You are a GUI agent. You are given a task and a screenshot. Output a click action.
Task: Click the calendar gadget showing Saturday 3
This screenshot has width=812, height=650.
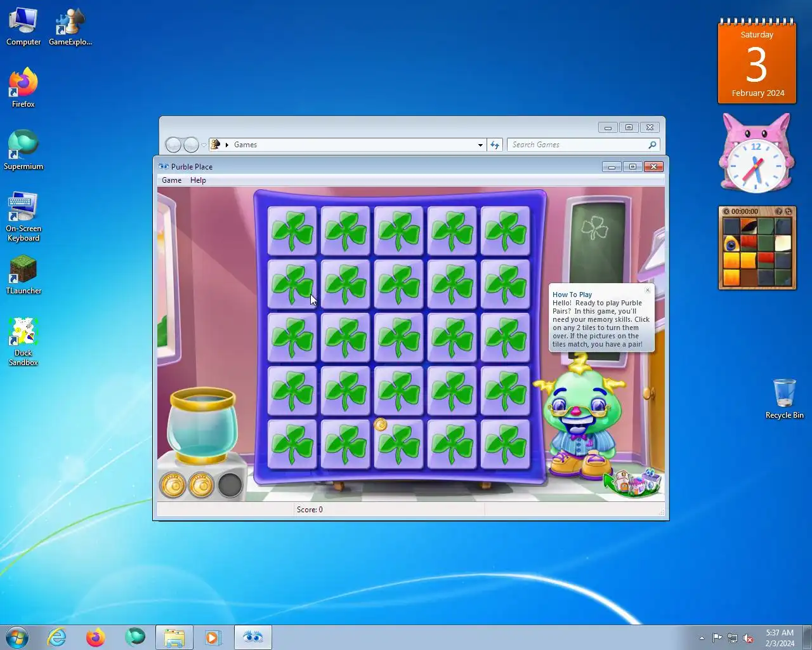(x=757, y=61)
